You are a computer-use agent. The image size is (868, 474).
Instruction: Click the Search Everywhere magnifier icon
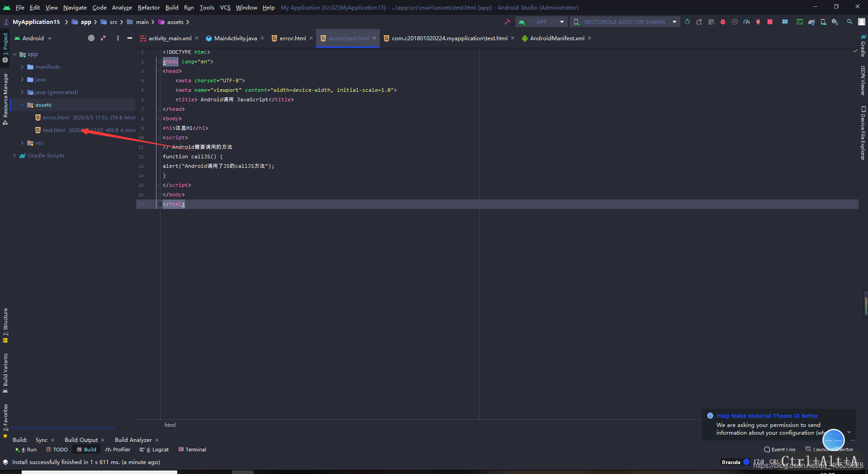point(850,22)
